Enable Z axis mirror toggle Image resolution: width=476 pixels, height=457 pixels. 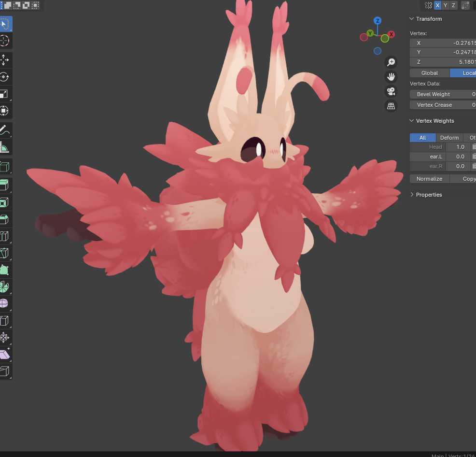click(x=453, y=5)
